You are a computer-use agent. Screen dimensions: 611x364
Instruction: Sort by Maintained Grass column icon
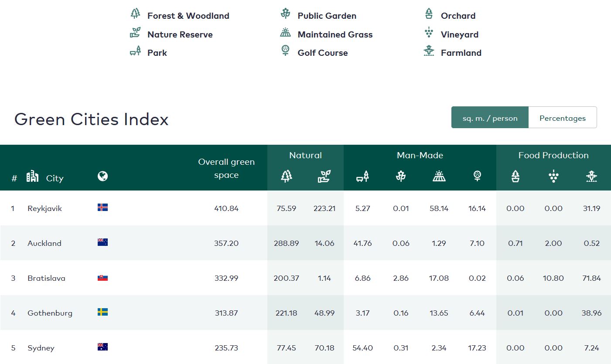(x=439, y=176)
